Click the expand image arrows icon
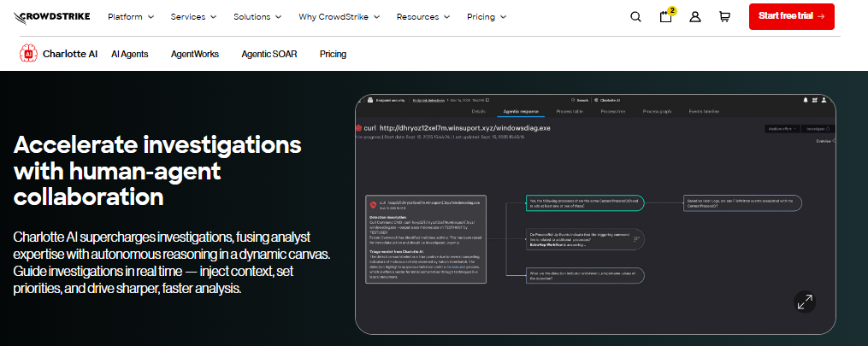This screenshot has width=868, height=346. coord(805,302)
